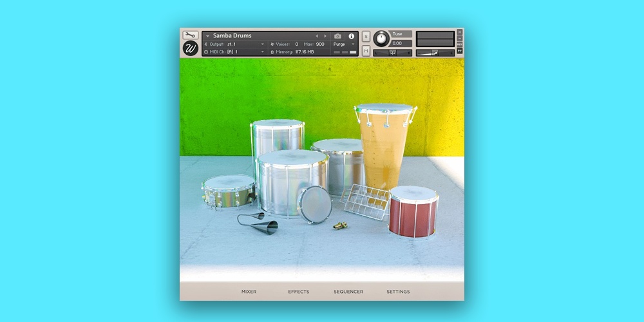Mute instrument with the M button
This screenshot has height=322, width=644.
point(366,50)
